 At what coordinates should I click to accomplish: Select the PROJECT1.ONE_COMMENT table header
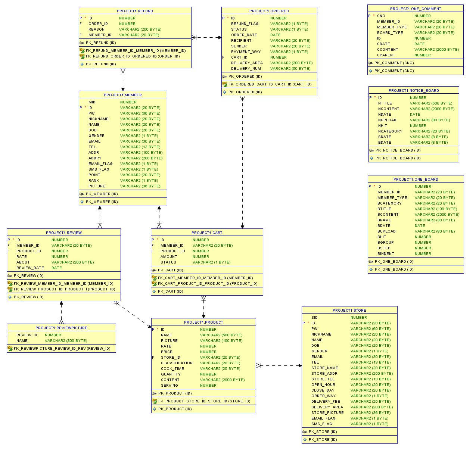click(x=415, y=9)
